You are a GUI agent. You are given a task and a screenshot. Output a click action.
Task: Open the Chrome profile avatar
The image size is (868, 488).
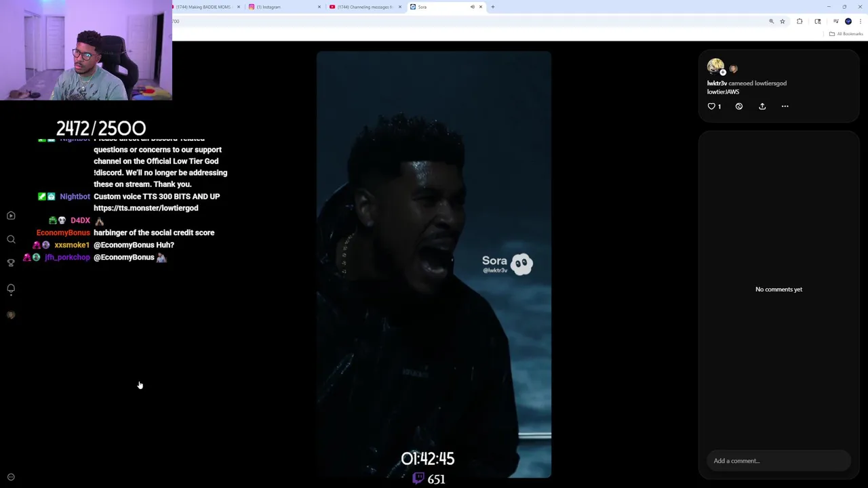click(x=848, y=22)
